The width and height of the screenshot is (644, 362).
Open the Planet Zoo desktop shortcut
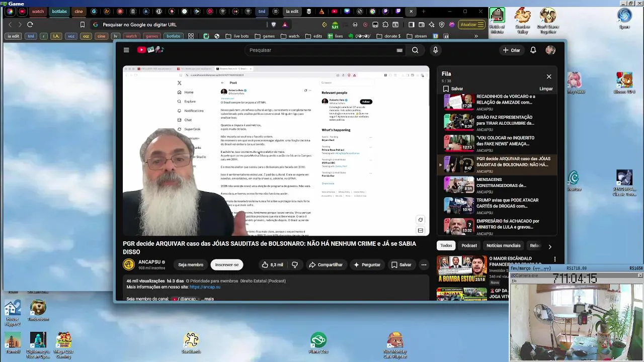click(x=318, y=343)
